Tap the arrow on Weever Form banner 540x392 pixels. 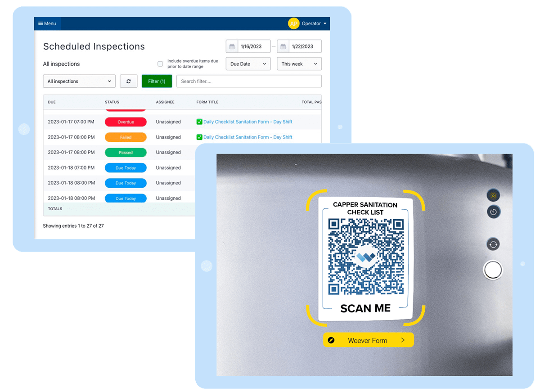[403, 340]
